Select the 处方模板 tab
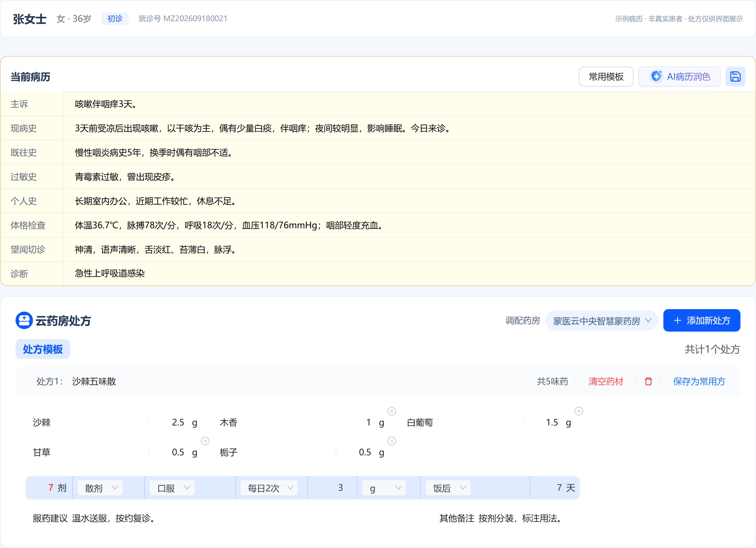This screenshot has height=548, width=756. [x=43, y=349]
